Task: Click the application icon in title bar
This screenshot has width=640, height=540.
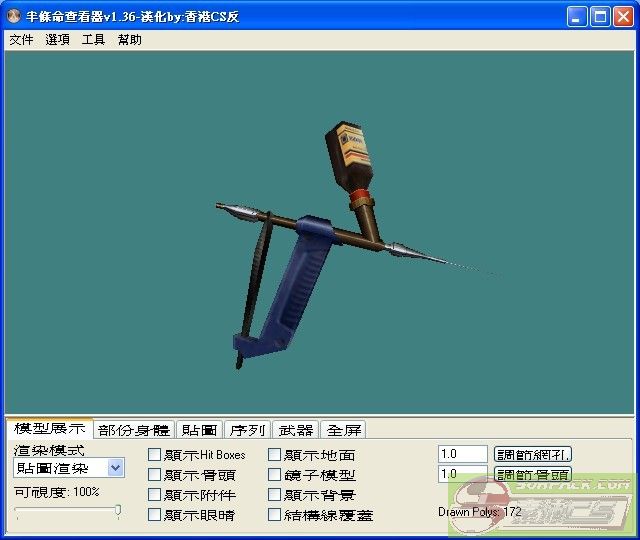Action: coord(14,16)
